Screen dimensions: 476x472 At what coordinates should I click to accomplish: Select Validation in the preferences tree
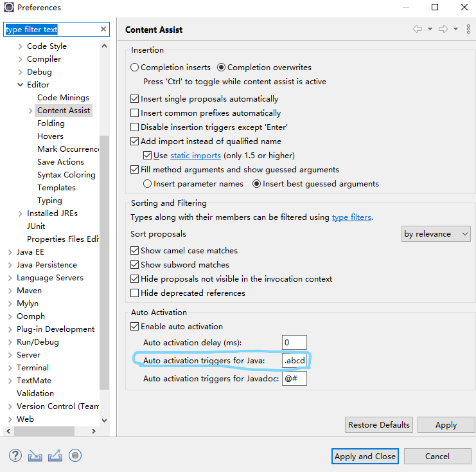pyautogui.click(x=35, y=394)
